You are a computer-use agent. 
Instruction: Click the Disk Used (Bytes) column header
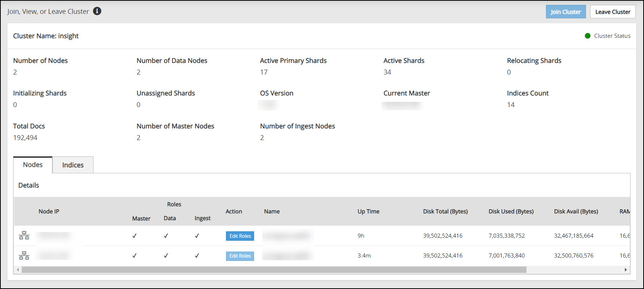(x=511, y=212)
